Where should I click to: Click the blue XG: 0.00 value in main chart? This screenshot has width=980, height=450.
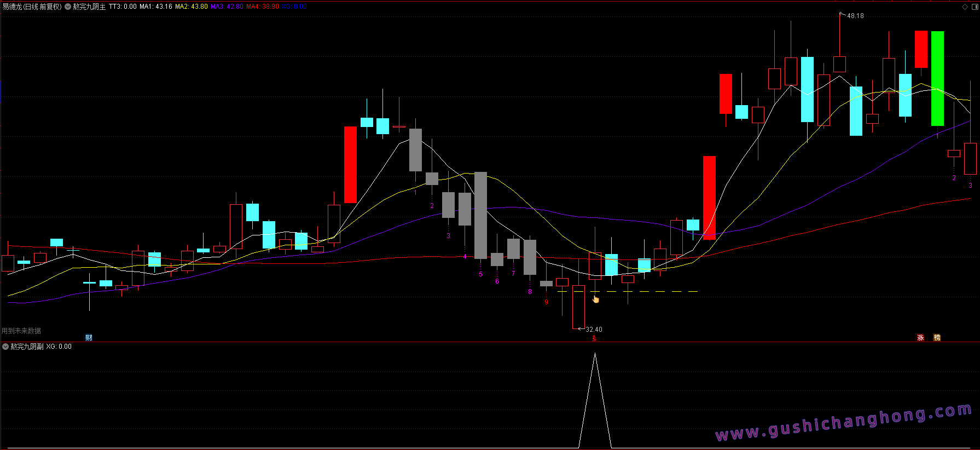294,7
